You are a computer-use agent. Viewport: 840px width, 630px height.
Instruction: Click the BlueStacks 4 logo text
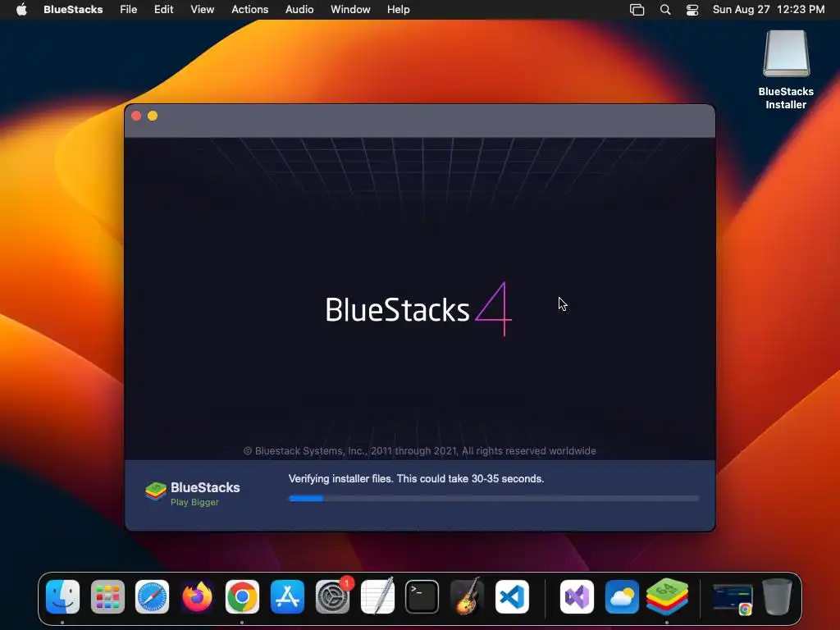(418, 309)
